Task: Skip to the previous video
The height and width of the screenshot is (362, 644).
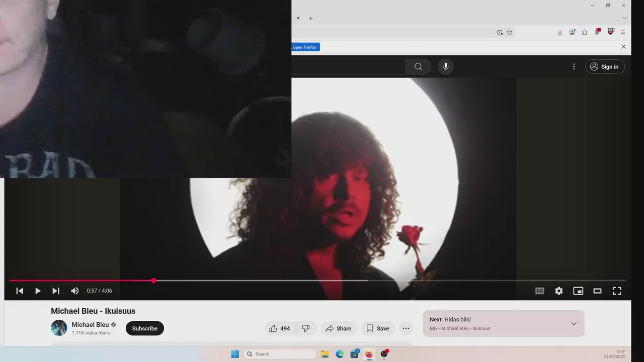Action: [20, 291]
